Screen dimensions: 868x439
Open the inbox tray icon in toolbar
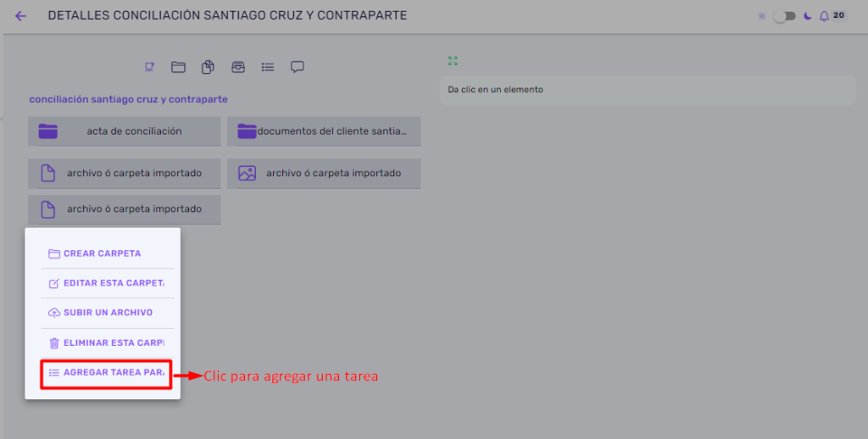click(238, 67)
